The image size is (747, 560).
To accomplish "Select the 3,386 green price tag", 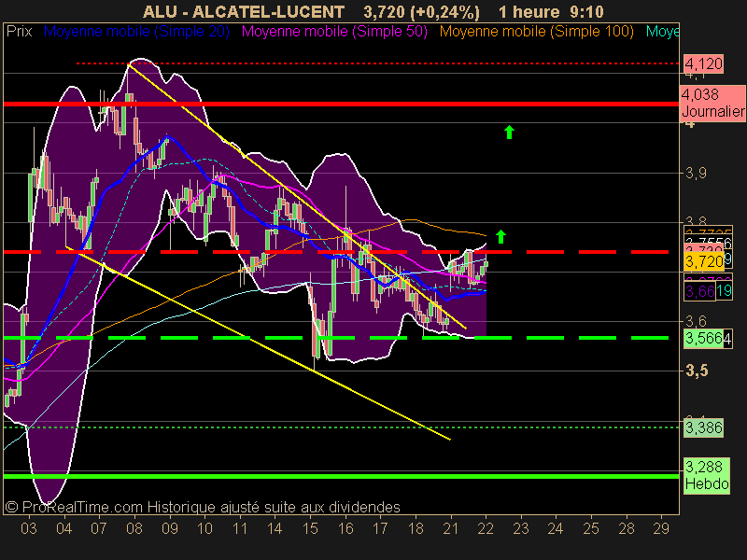I will click(x=704, y=427).
